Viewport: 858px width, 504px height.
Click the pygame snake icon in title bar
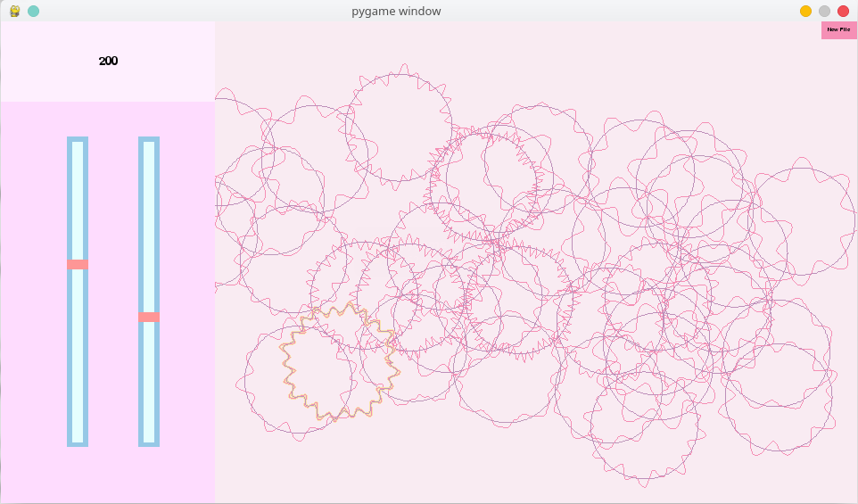click(x=15, y=11)
